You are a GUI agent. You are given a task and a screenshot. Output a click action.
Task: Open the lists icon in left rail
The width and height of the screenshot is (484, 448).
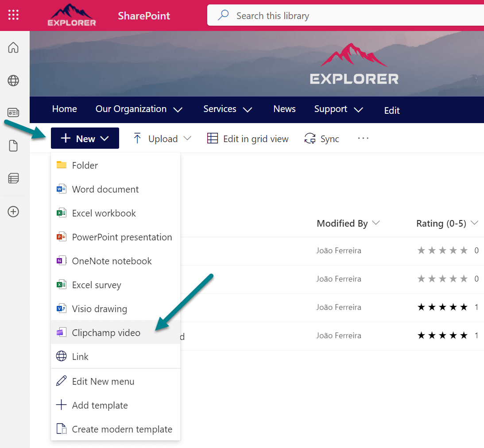[x=13, y=178]
